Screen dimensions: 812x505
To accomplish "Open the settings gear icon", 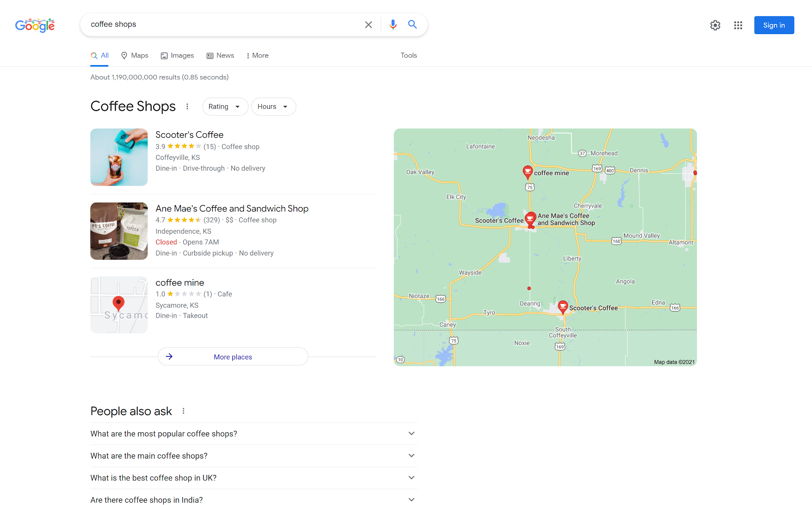I will tap(715, 25).
